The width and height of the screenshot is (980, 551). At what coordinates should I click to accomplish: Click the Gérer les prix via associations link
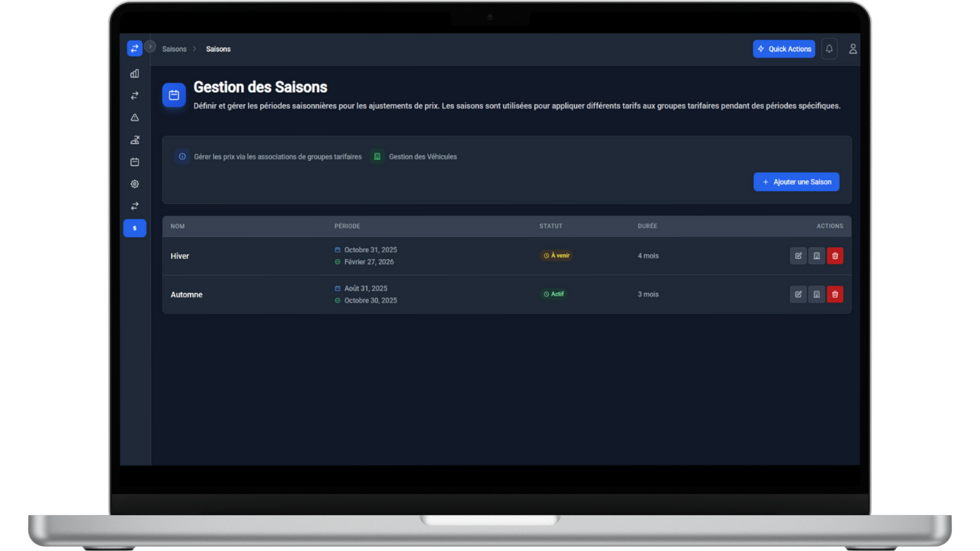[x=277, y=156]
